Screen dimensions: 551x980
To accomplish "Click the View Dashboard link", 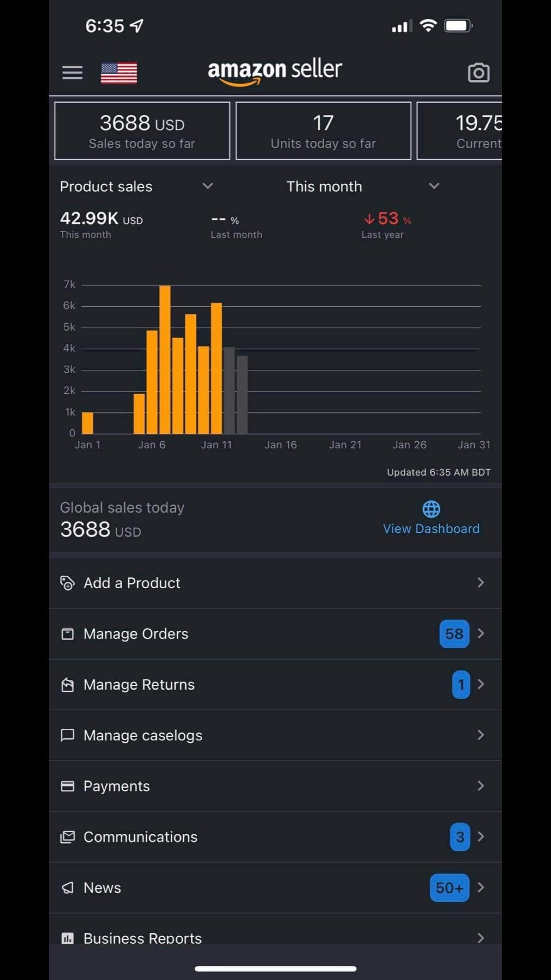I will [431, 529].
